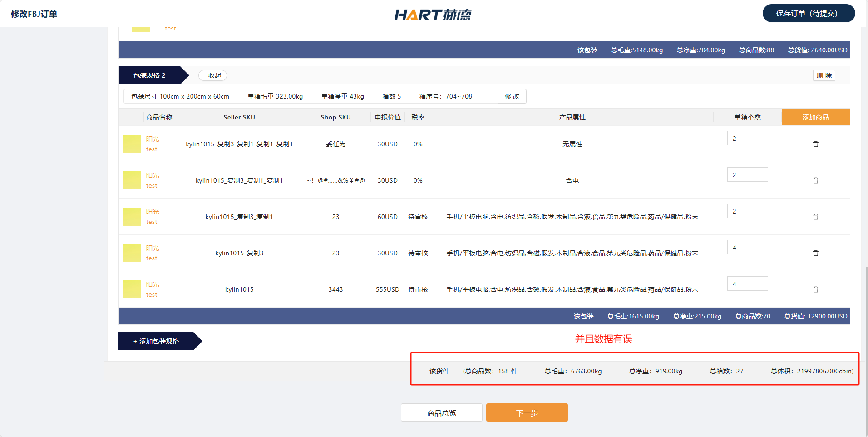This screenshot has width=868, height=437.
Task: Click the HART logo in header
Action: pyautogui.click(x=433, y=15)
